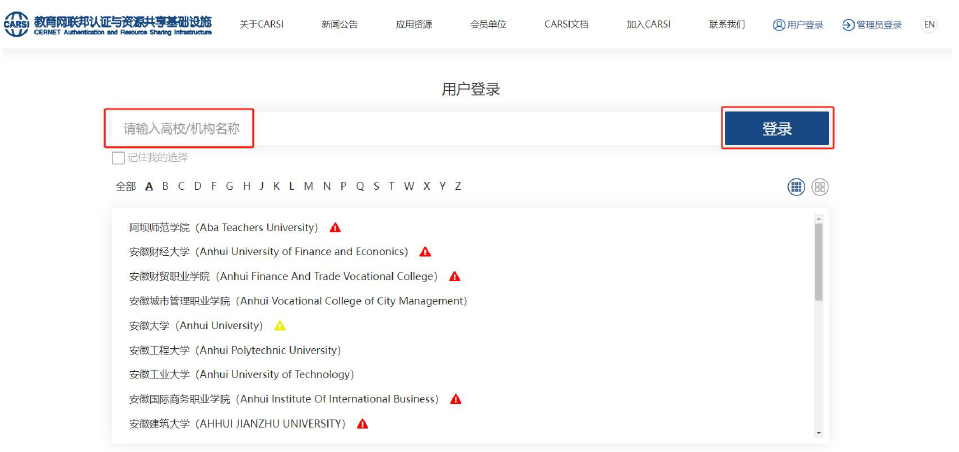Click the institution list scrollbar thumb
The width and height of the screenshot is (959, 452).
pos(819,262)
